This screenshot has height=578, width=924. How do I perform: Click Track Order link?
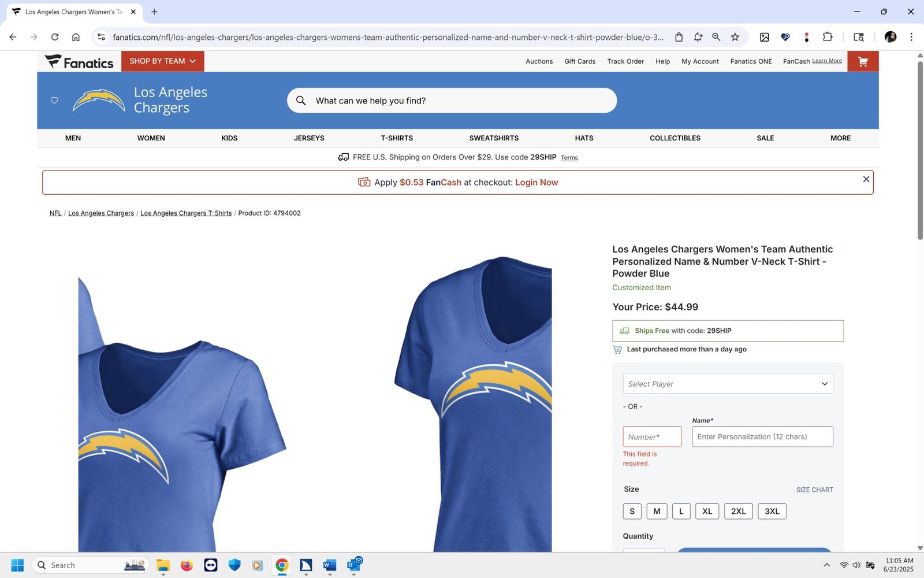[625, 61]
